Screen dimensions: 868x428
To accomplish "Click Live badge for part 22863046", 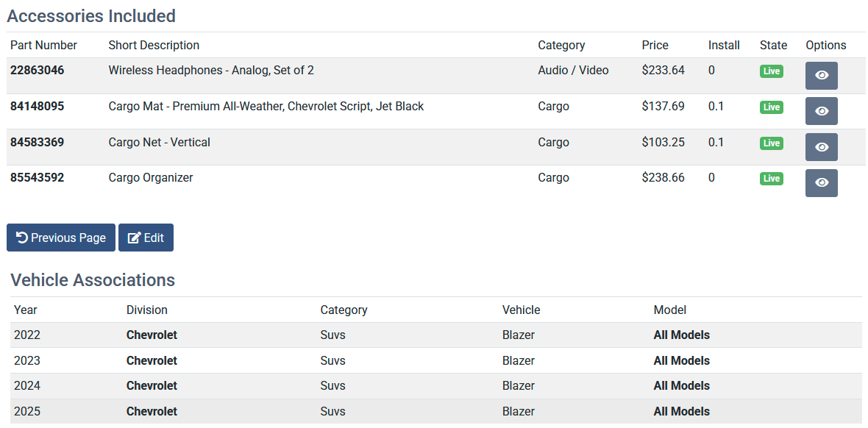I will 771,71.
